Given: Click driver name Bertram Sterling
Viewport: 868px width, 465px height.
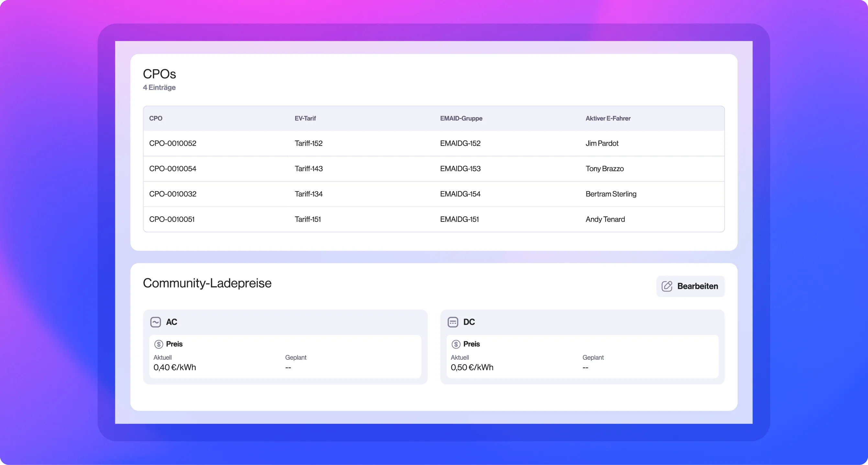Looking at the screenshot, I should point(611,194).
